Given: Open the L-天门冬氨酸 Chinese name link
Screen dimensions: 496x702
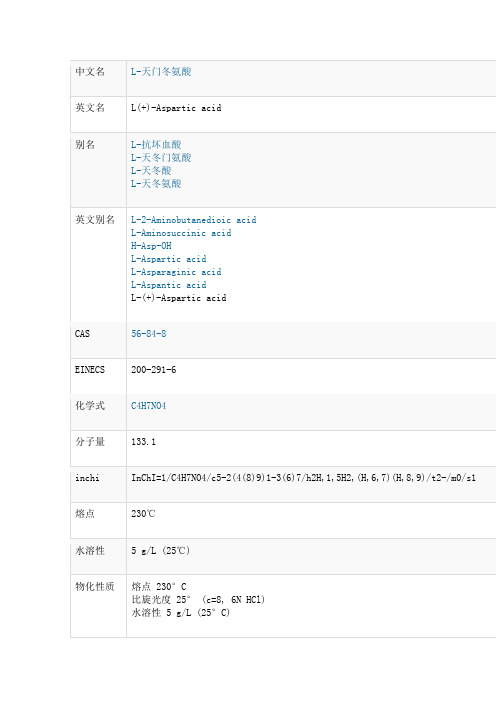Looking at the screenshot, I should (x=161, y=72).
